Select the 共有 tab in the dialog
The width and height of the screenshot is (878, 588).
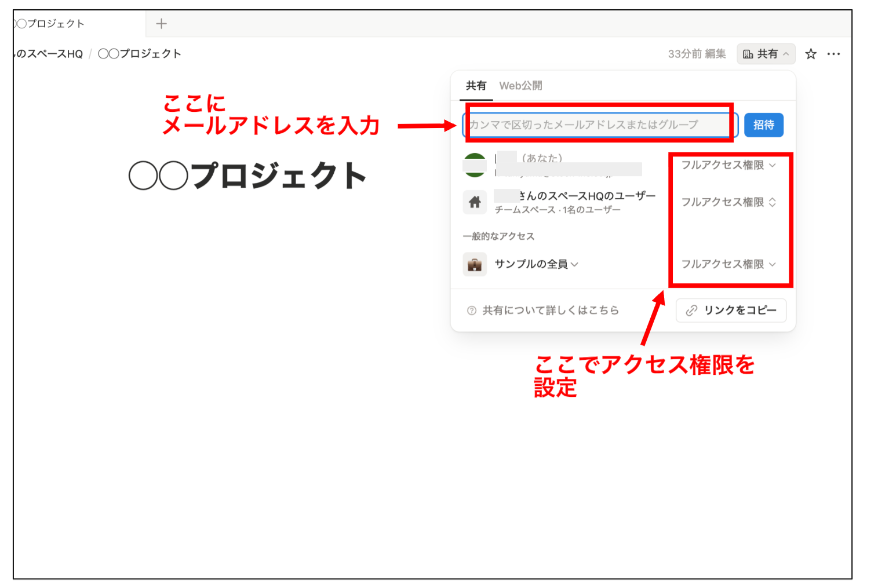pyautogui.click(x=476, y=85)
